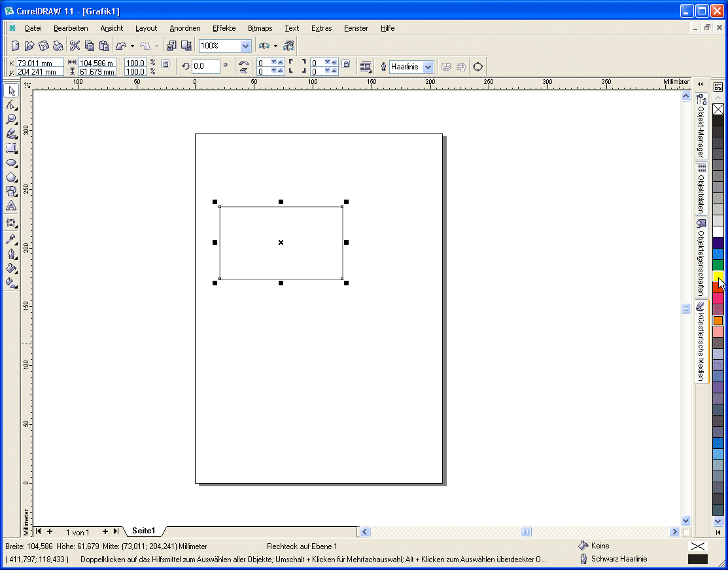Select the Pick tool arrow in toolbox

12,90
